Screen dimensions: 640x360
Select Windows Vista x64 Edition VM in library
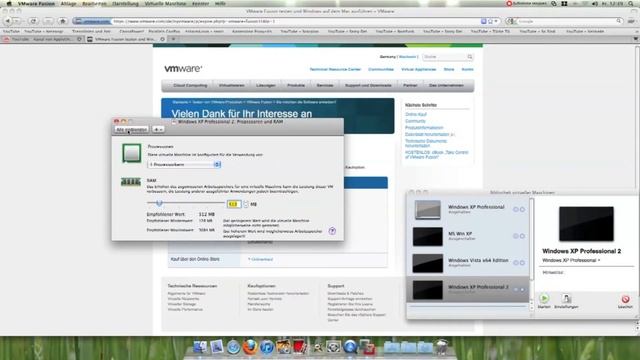click(469, 263)
